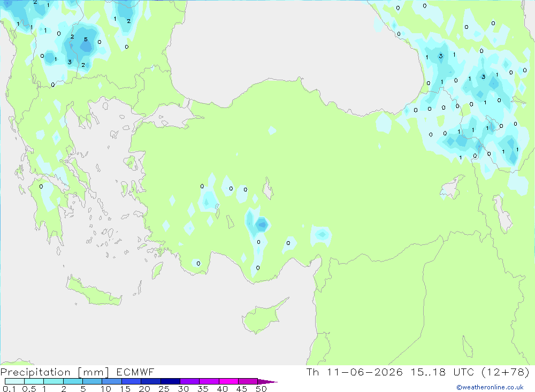Screen dimensions: 535x392
Task: Click the "Precipitation [mm]" title text
Action: coord(55,372)
